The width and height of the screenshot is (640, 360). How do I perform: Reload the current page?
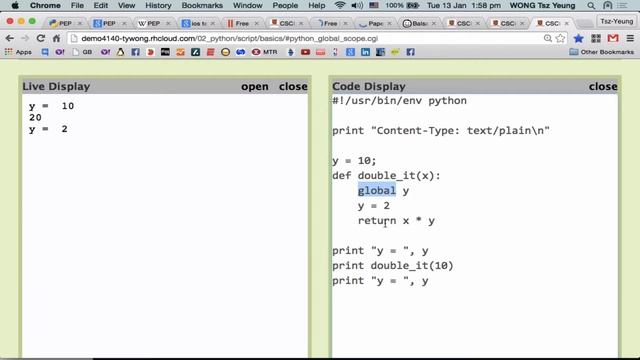click(40, 38)
